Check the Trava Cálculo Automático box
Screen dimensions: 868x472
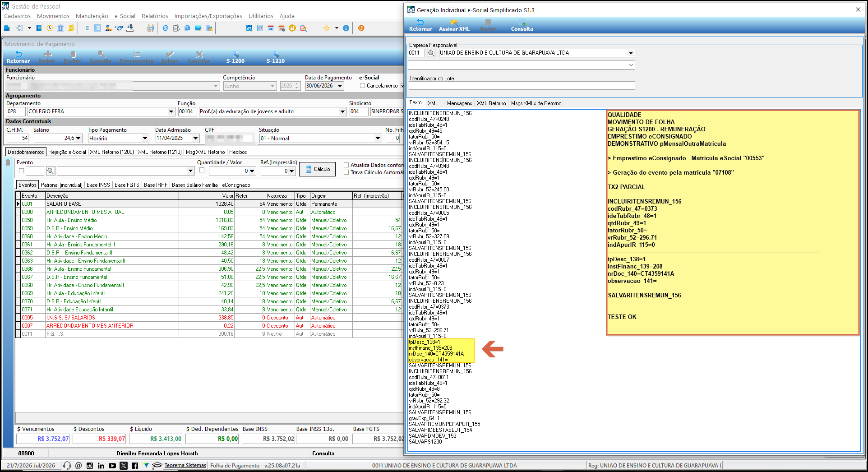coord(346,172)
